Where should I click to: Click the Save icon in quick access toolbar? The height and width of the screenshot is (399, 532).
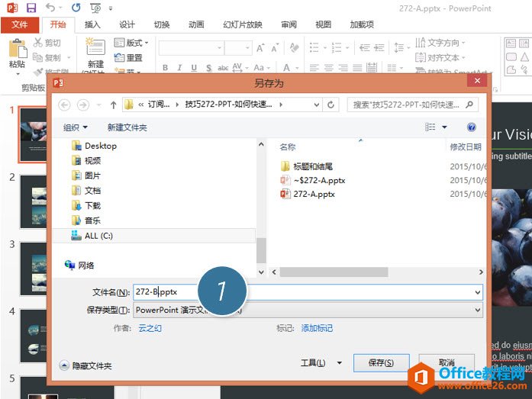[31, 8]
